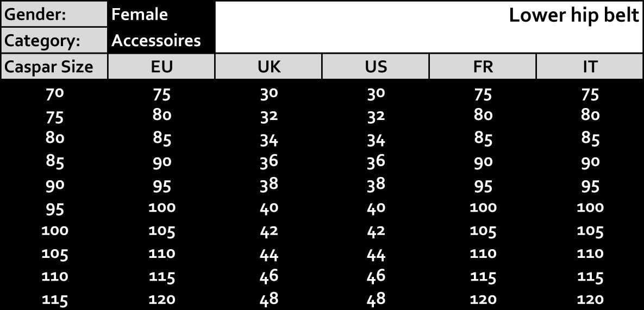Select EU size 120 in the last row
The width and height of the screenshot is (644, 310).
point(162,299)
